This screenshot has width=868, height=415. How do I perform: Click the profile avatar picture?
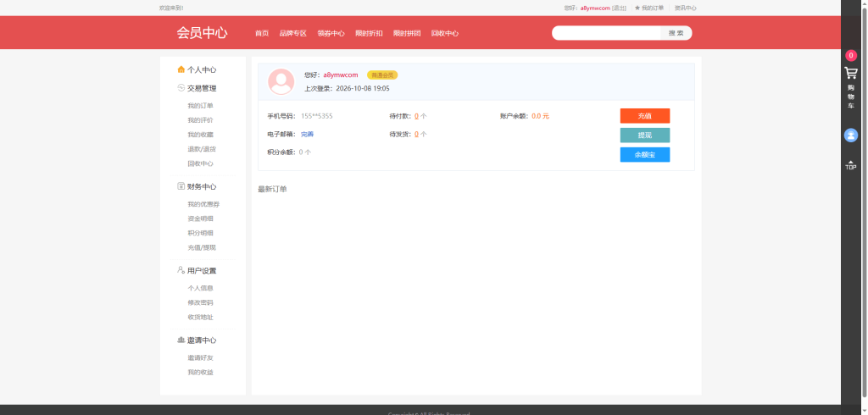pyautogui.click(x=281, y=82)
